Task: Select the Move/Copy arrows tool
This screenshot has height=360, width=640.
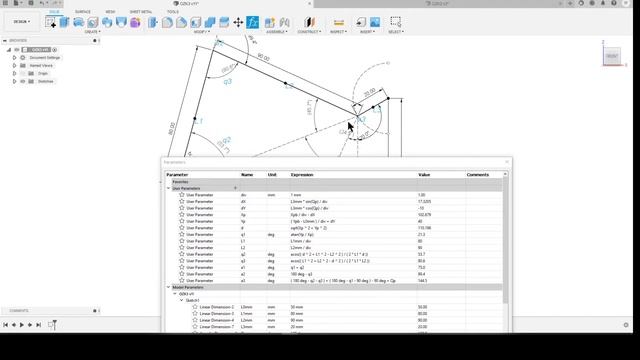Action: (238, 22)
